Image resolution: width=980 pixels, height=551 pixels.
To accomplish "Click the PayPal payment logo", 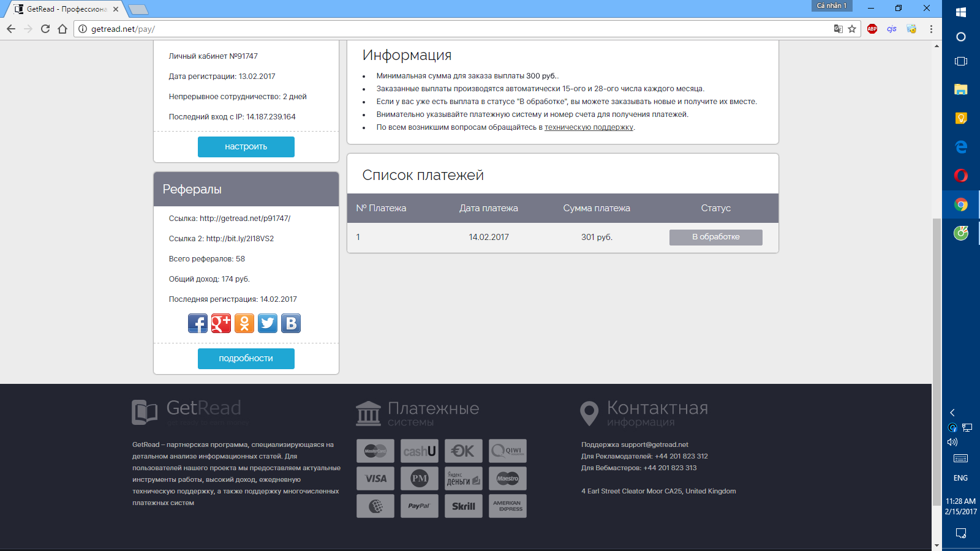I will (x=420, y=506).
